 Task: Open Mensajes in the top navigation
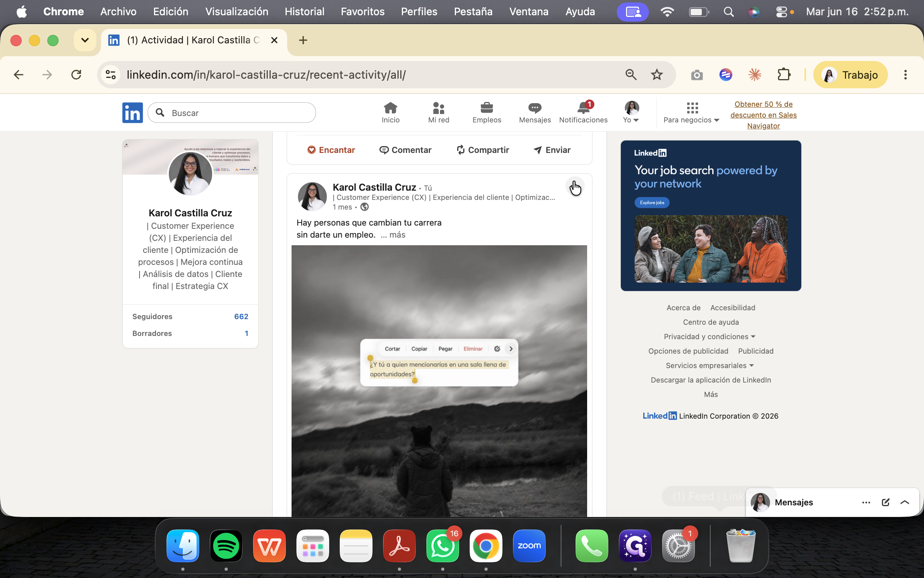(x=535, y=112)
